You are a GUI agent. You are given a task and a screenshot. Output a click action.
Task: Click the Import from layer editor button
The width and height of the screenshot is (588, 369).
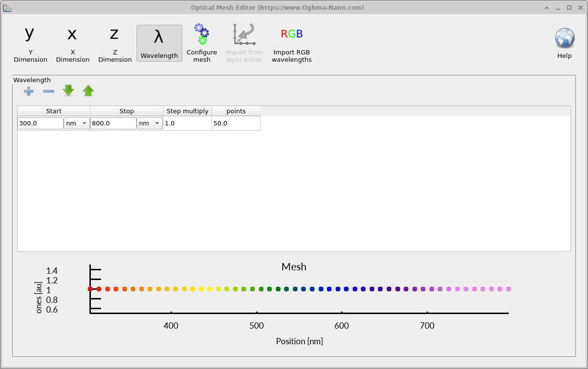(x=244, y=43)
